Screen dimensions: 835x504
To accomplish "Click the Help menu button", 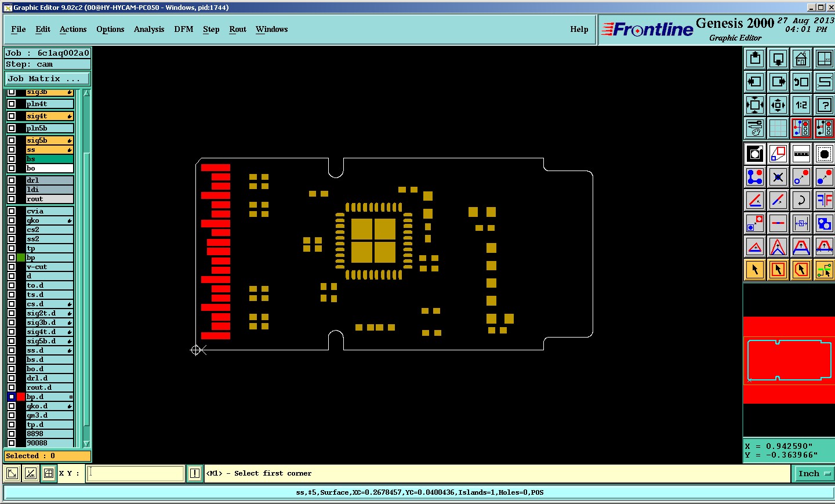I will click(x=579, y=29).
